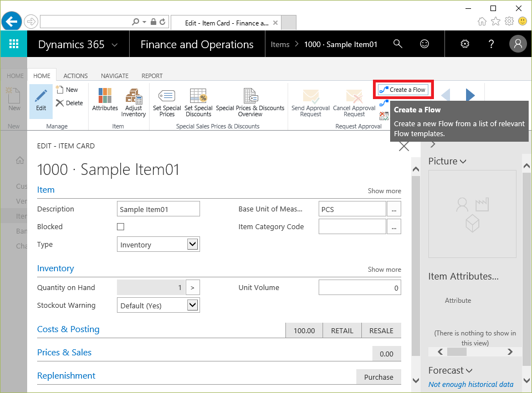
Task: Click the Edit pencil ribbon button
Action: pyautogui.click(x=41, y=101)
